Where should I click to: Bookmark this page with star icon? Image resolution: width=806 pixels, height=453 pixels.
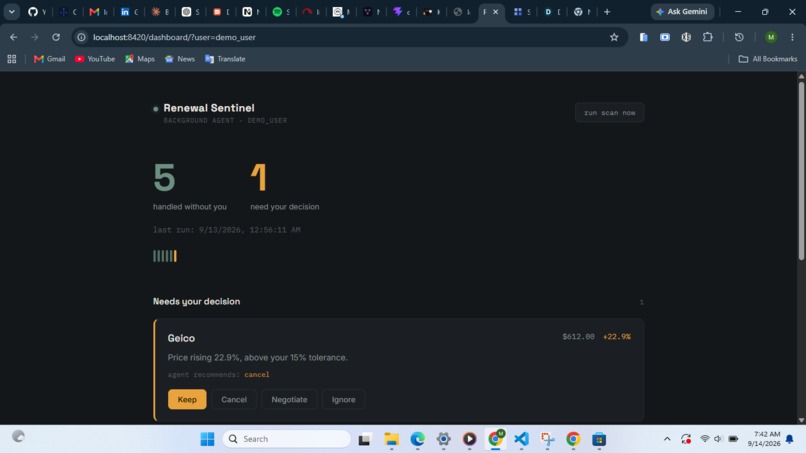coord(614,37)
